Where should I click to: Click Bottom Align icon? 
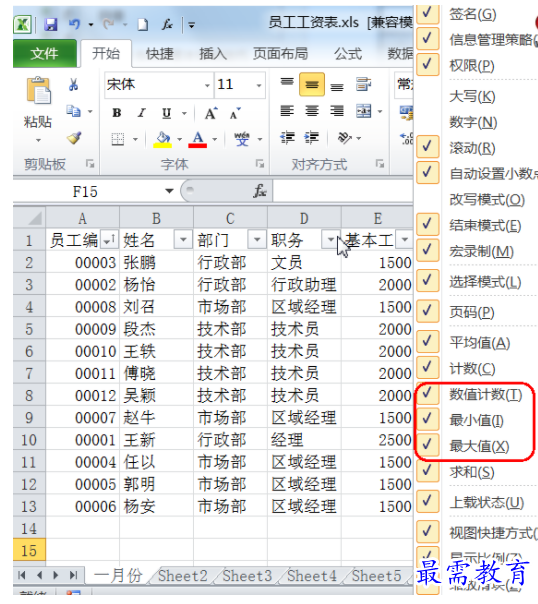(337, 85)
